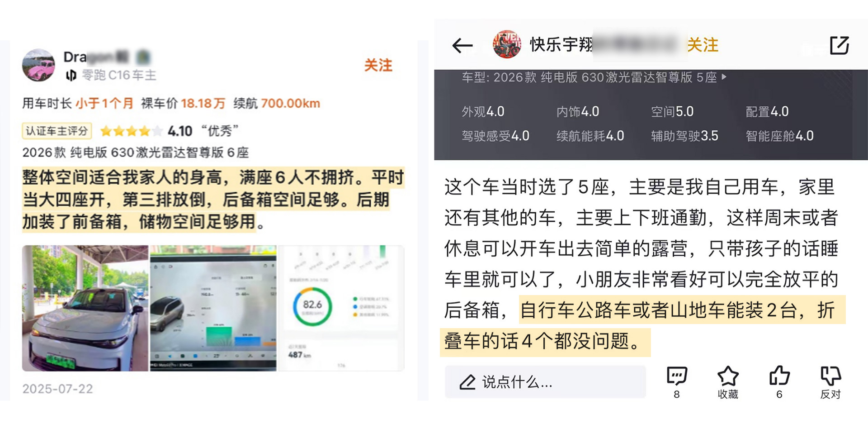This screenshot has height=434, width=868.
Task: Click the 认证车主评分 badge
Action: (x=57, y=131)
